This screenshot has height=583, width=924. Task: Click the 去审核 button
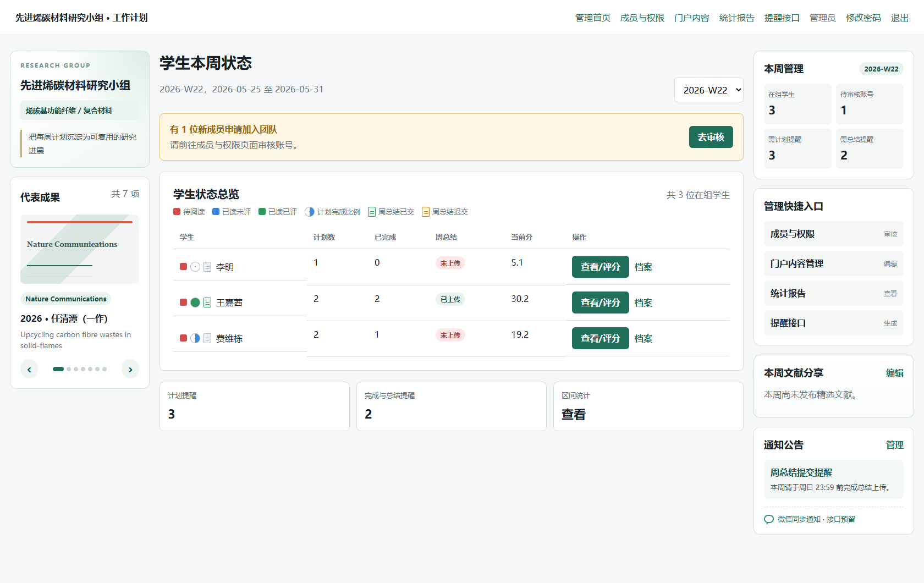coord(711,137)
